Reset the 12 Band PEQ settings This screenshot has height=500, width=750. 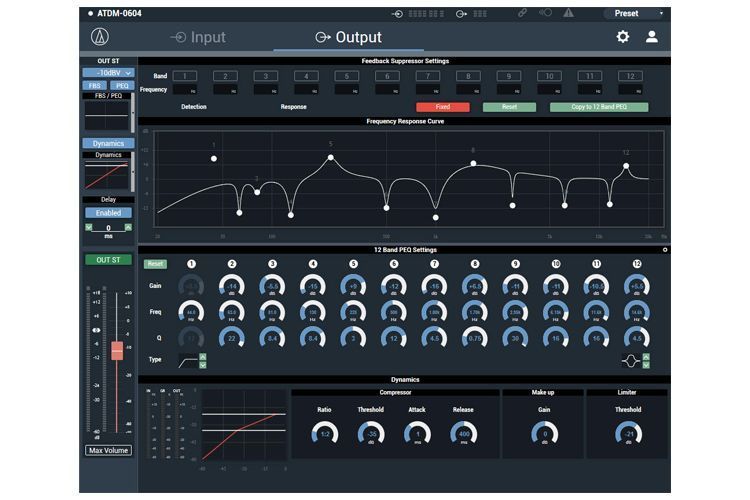coord(155,264)
